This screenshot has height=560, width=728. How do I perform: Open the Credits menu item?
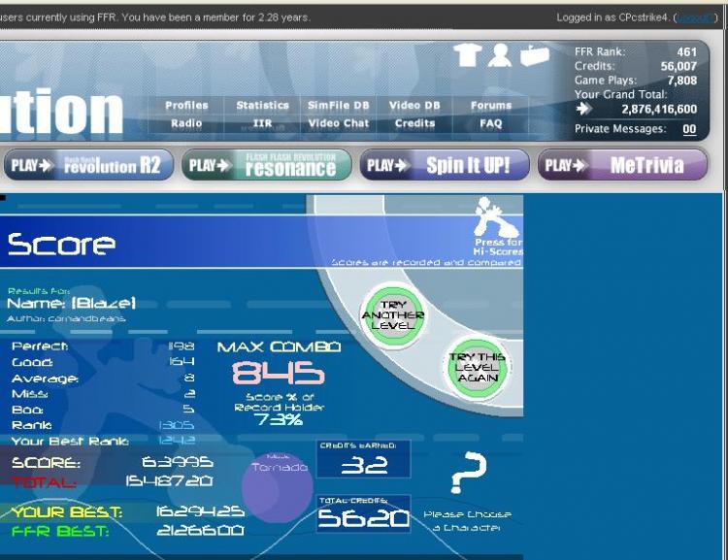point(414,123)
